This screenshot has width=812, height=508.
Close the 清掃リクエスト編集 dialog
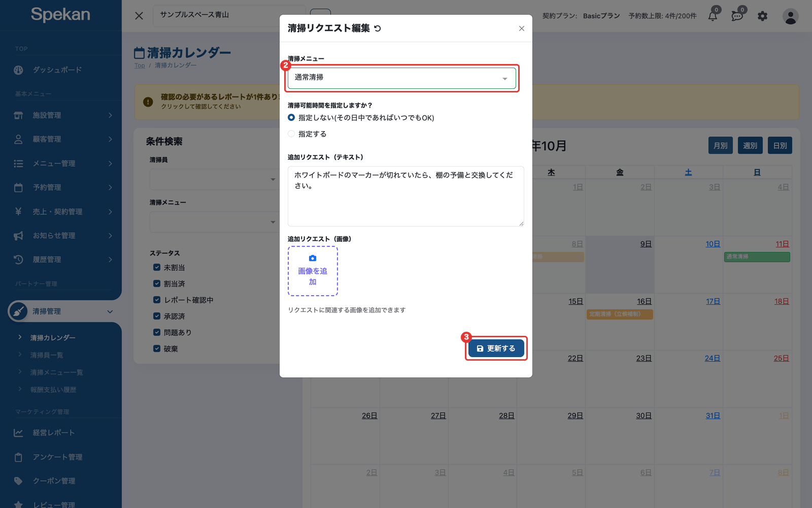[521, 28]
